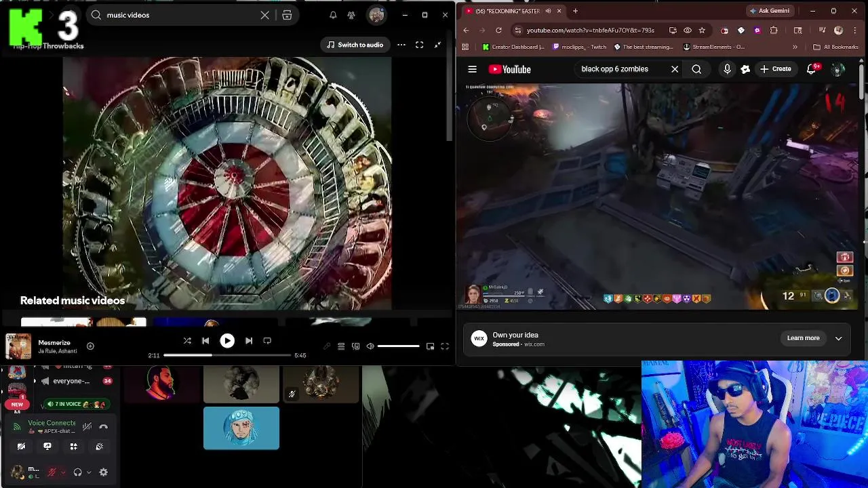This screenshot has width=868, height=488.
Task: Bookmark this page with star icon
Action: pos(702,30)
